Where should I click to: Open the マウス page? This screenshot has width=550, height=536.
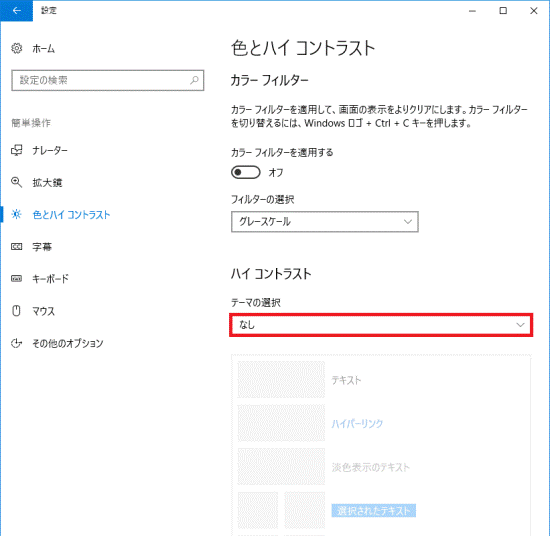click(x=43, y=311)
